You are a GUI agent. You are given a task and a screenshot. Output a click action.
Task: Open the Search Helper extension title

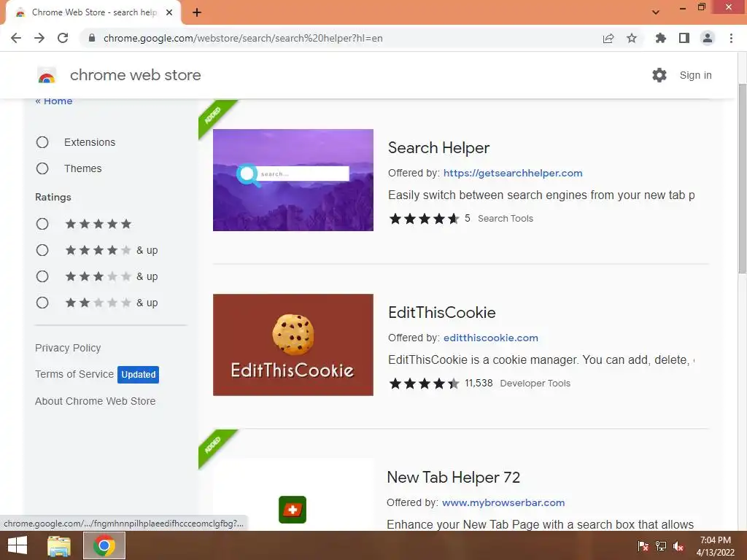(x=438, y=147)
